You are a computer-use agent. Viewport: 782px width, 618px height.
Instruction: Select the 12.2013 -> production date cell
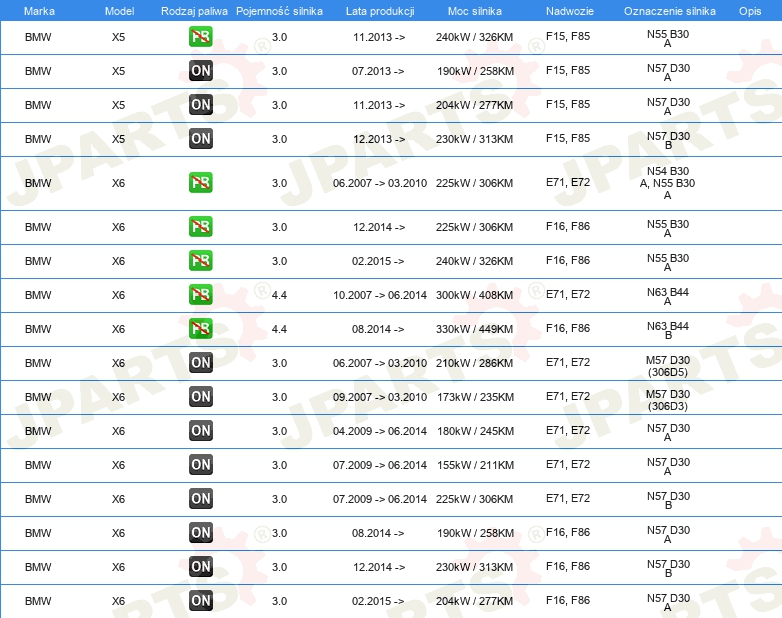[379, 139]
